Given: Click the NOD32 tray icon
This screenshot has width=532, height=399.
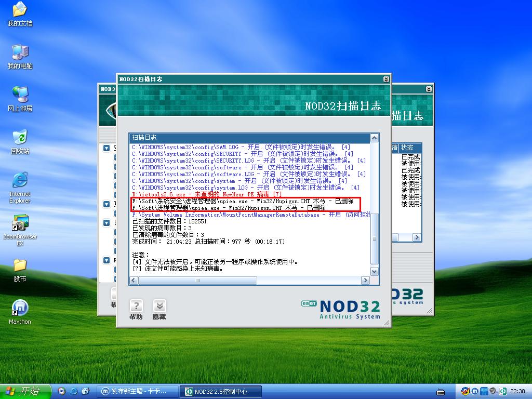Looking at the screenshot, I should pos(503,391).
